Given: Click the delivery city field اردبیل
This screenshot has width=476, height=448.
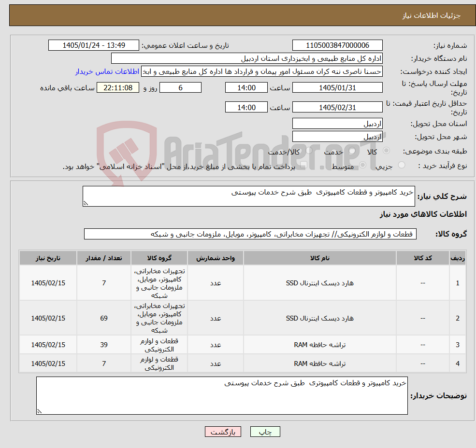Looking at the screenshot, I should pos(337,137).
